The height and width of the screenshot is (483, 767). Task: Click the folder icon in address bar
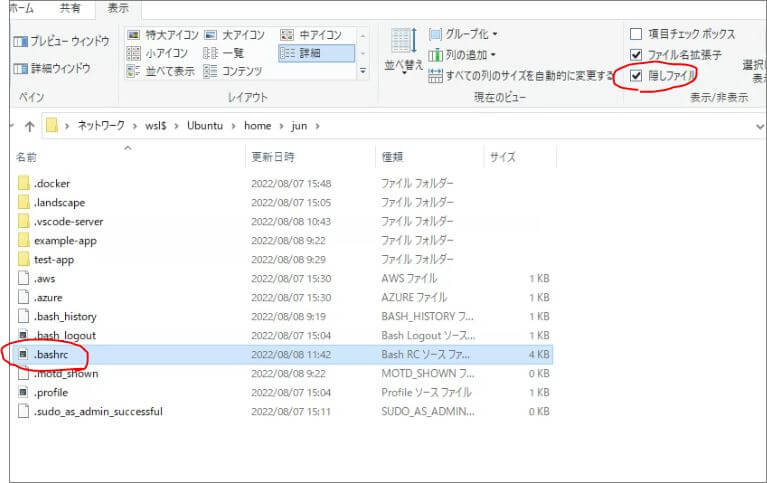52,126
